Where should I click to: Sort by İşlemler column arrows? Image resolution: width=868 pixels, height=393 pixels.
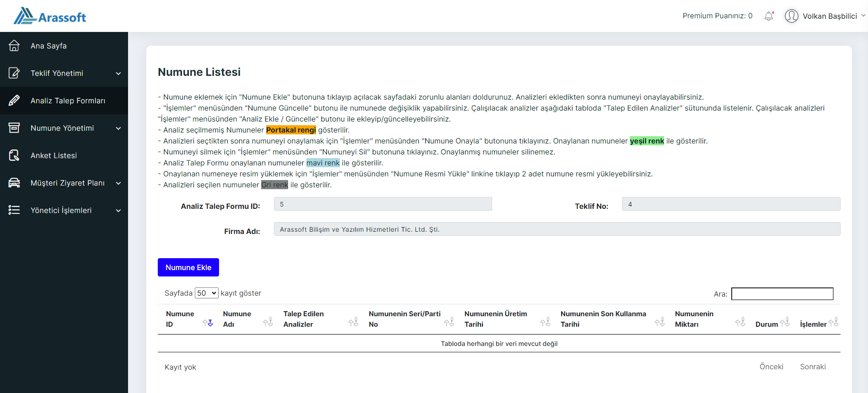tap(834, 322)
